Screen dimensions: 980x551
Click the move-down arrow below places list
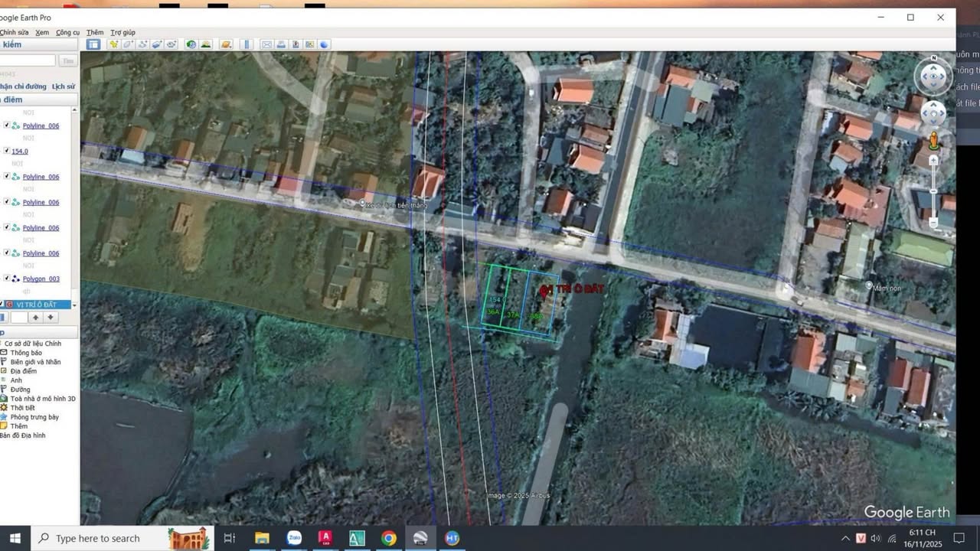pos(51,318)
